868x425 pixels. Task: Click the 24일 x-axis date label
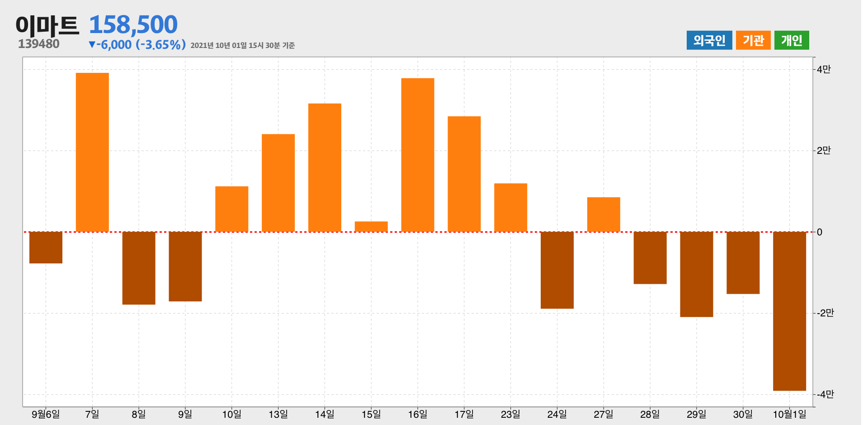(x=557, y=414)
